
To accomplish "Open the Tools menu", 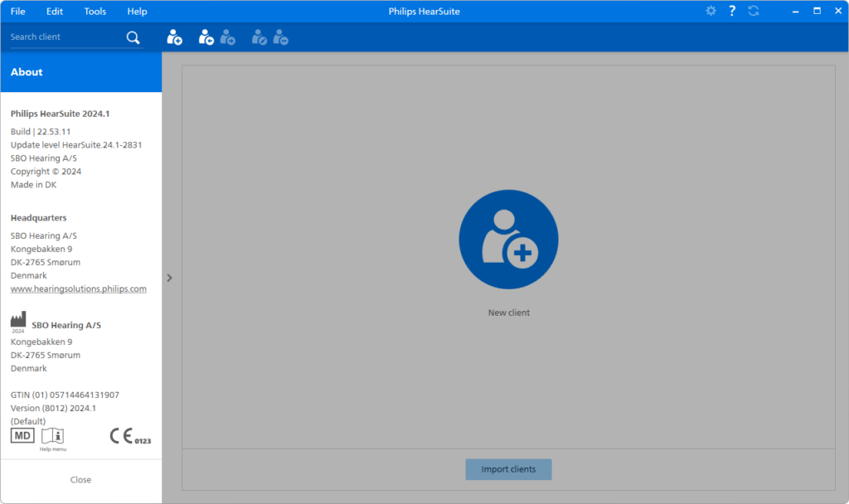I will coord(95,11).
